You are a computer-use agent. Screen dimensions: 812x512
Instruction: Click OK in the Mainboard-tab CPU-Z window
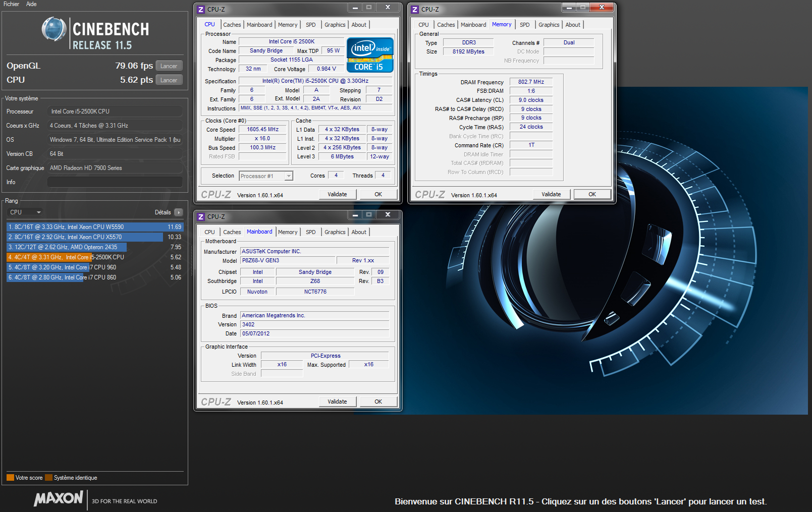[378, 402]
